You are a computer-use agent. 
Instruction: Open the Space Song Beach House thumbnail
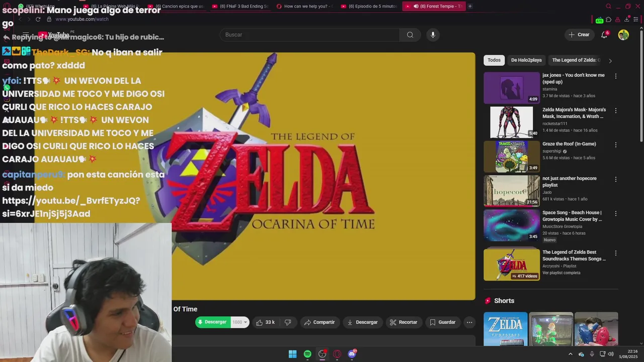coord(512,225)
